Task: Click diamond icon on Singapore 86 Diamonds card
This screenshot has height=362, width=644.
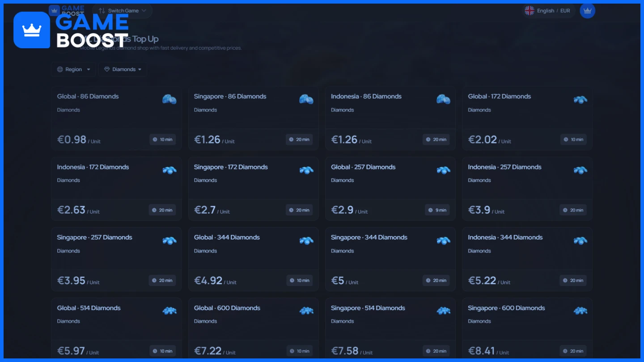Action: pos(306,99)
